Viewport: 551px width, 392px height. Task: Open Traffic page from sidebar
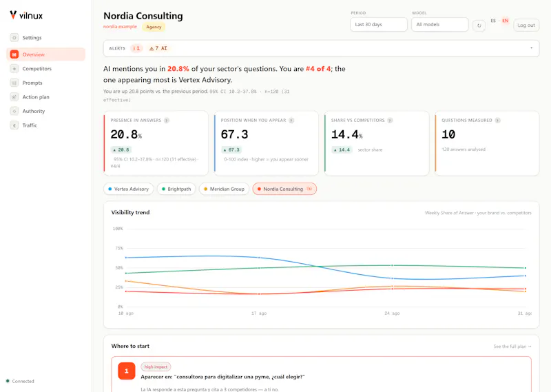[45, 125]
